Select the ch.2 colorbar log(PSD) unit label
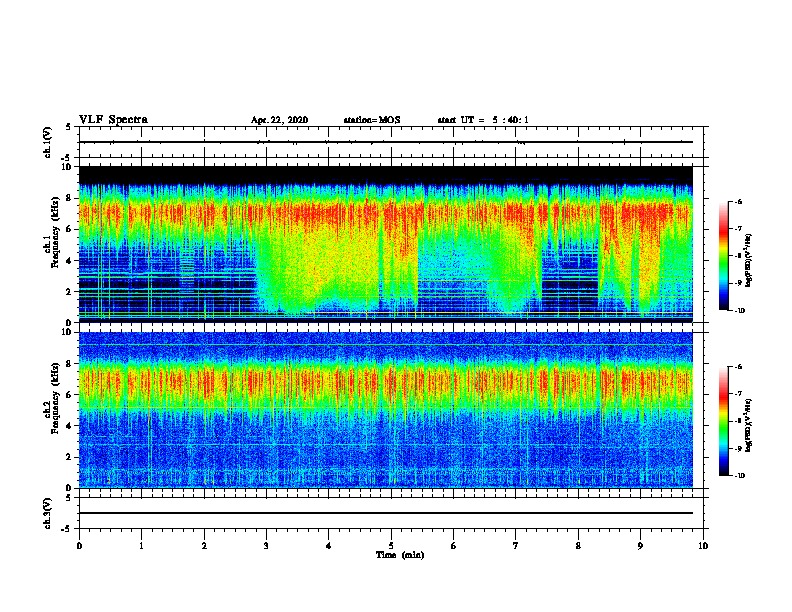792x612 pixels. 749,426
